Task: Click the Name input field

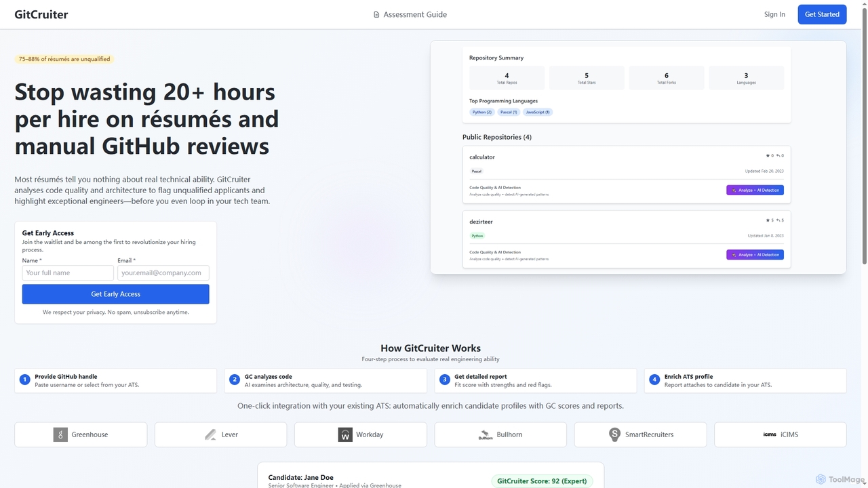Action: [x=68, y=272]
